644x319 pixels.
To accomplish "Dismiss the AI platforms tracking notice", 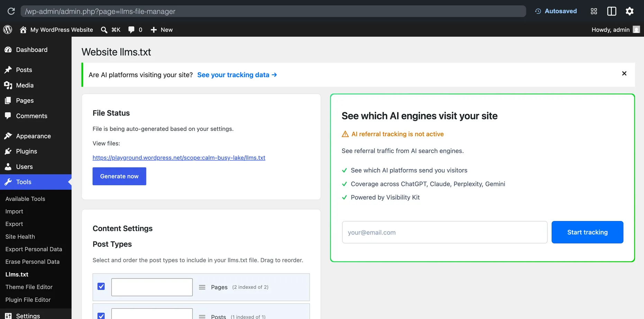I will (x=624, y=73).
